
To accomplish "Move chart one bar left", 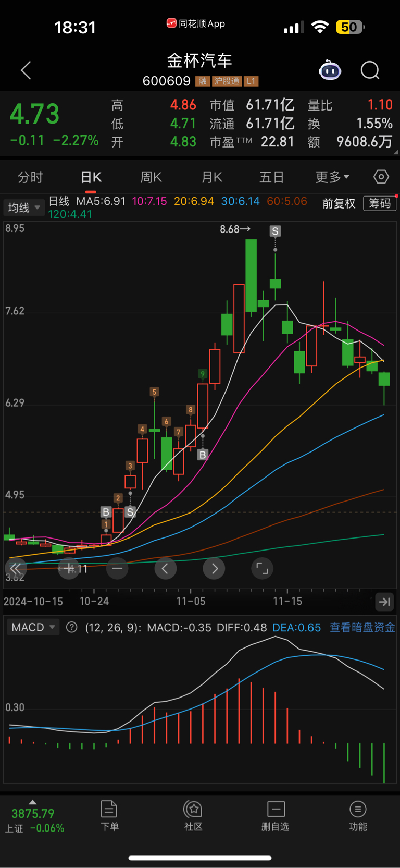I will 166,568.
